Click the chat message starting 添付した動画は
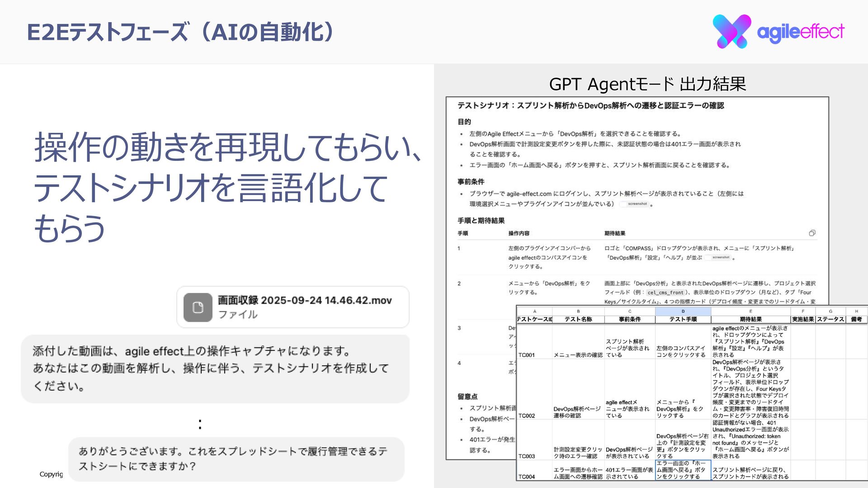The width and height of the screenshot is (868, 488). point(211,368)
